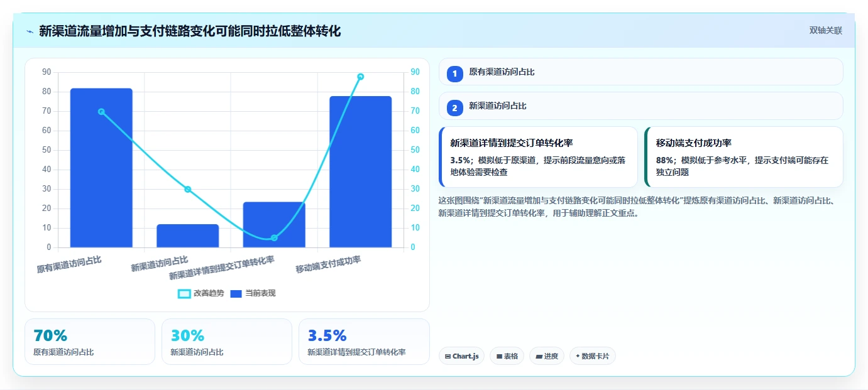Click the x-axis label 新渠道访问占比
This screenshot has width=868, height=390.
click(x=160, y=264)
